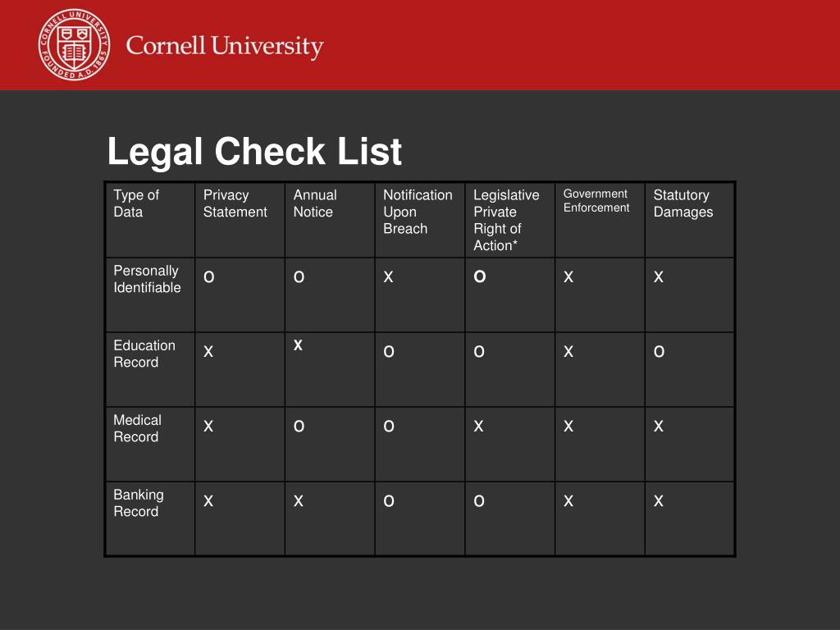The height and width of the screenshot is (630, 840).
Task: Select the Medical Record row label
Action: coord(137,428)
